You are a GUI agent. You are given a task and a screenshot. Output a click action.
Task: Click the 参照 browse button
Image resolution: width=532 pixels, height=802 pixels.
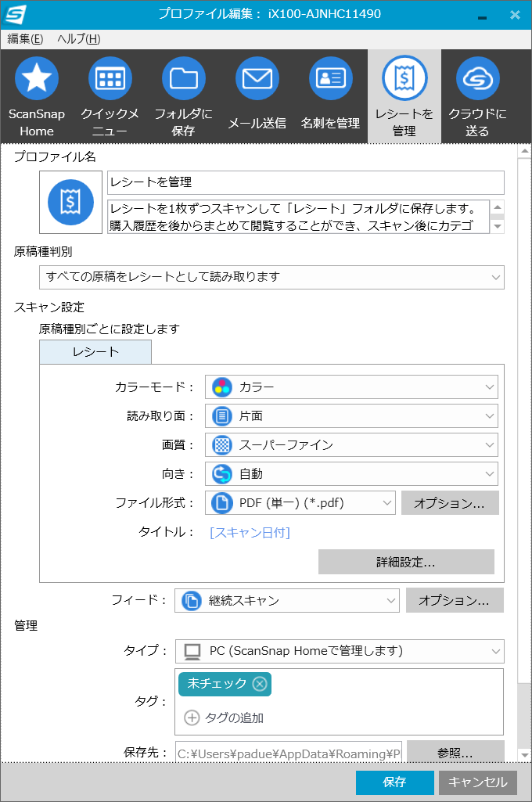coord(455,753)
